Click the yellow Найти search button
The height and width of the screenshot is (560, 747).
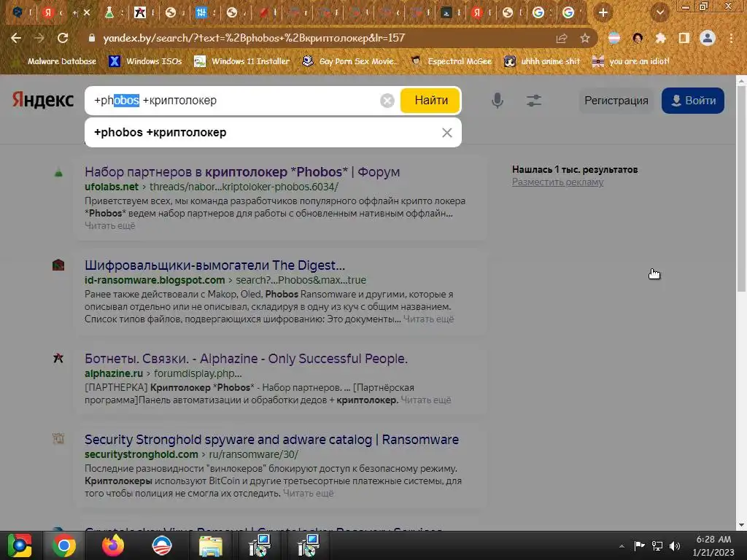430,101
